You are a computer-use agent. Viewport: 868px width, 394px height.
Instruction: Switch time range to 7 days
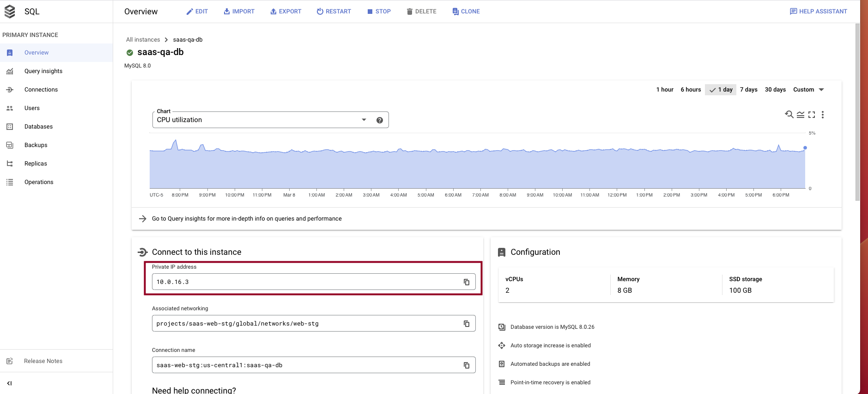click(748, 90)
